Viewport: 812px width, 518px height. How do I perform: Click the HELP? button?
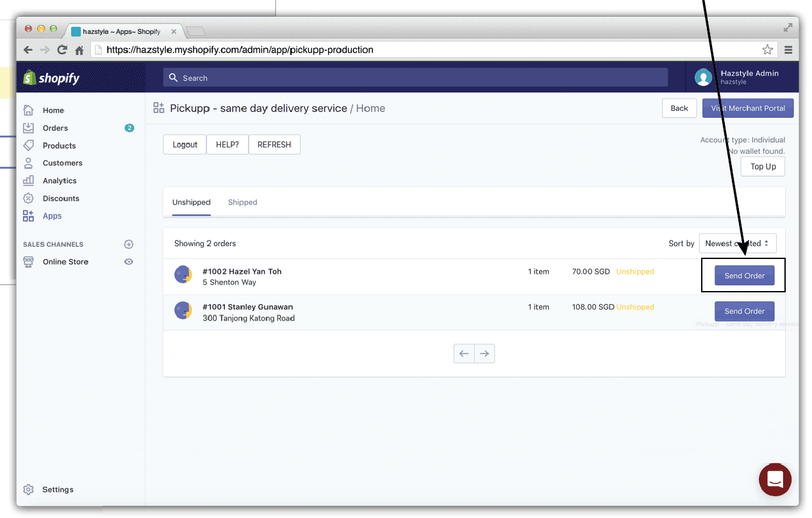coord(228,144)
